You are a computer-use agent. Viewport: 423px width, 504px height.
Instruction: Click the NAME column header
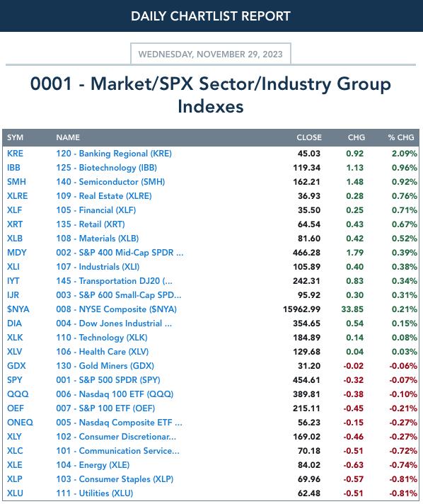pos(68,137)
